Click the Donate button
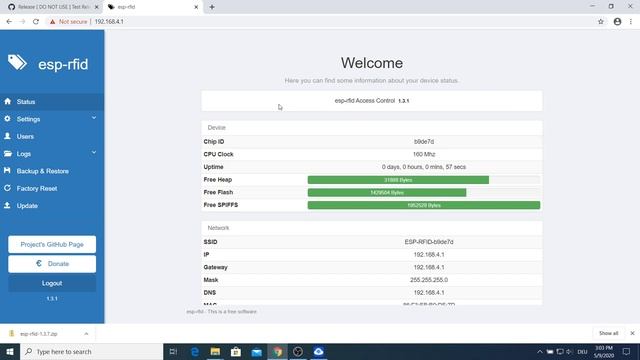This screenshot has height=360, width=640. 52,264
